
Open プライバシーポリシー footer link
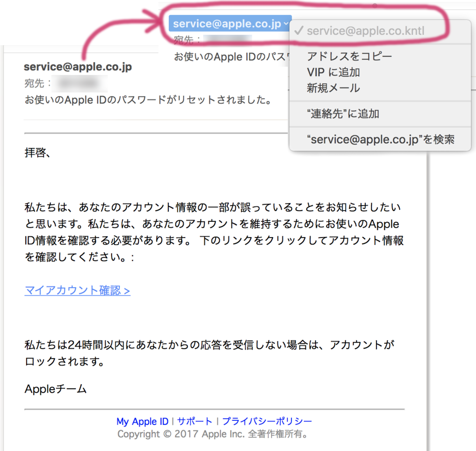pyautogui.click(x=267, y=421)
